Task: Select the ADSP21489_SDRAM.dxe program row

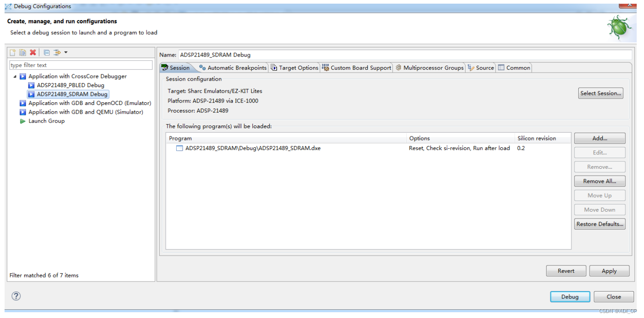Action: tap(368, 148)
